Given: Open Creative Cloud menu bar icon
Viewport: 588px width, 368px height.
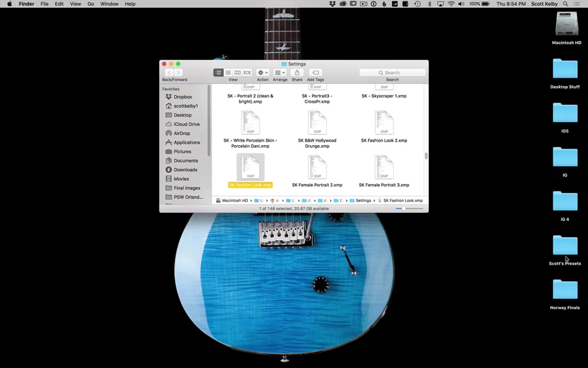Looking at the screenshot, I should click(343, 4).
